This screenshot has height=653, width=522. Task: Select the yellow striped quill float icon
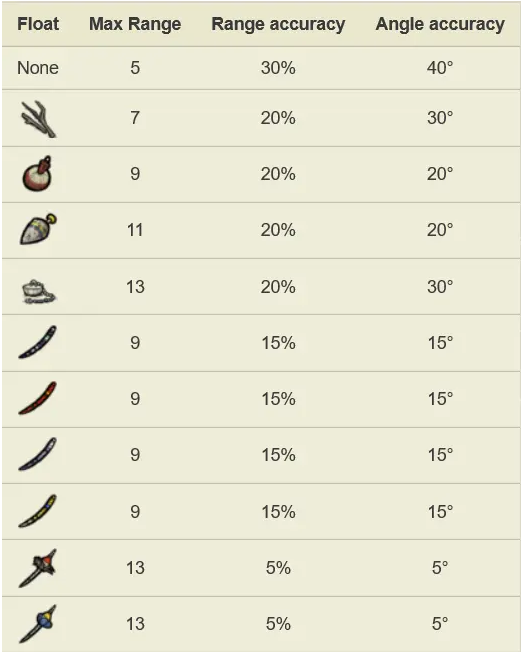coord(37,511)
